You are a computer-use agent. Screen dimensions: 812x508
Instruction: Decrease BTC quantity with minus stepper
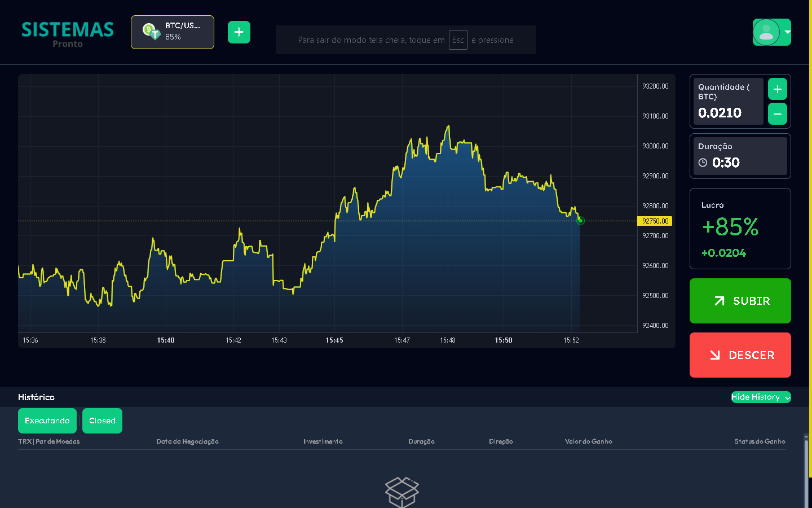click(x=777, y=114)
